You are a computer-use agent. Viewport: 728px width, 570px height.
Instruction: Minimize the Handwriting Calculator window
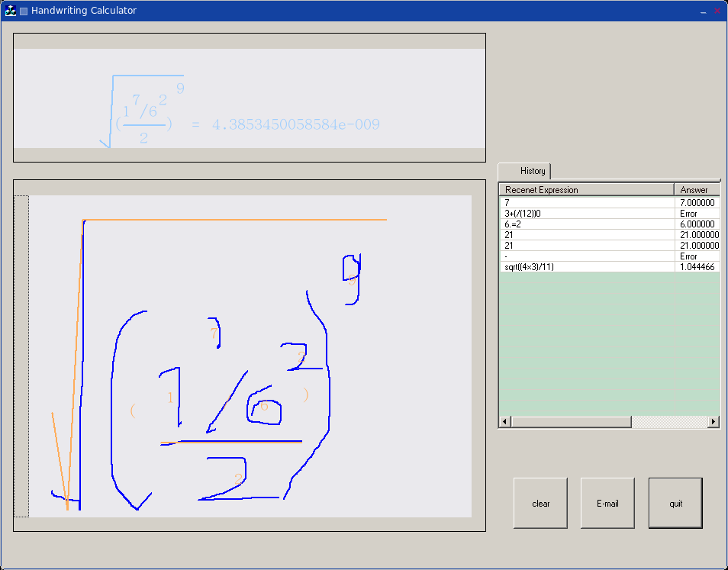(703, 11)
